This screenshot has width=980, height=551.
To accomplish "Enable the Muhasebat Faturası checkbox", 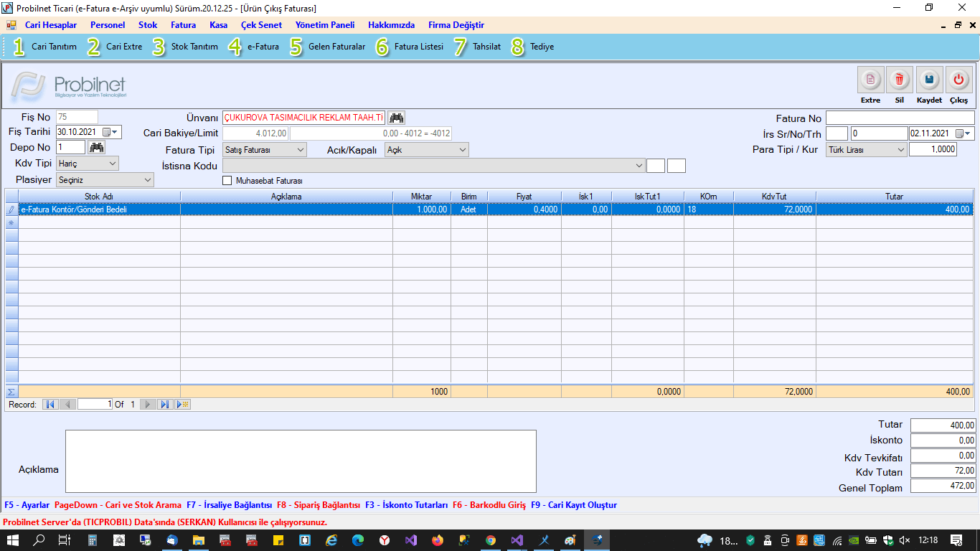I will pyautogui.click(x=228, y=181).
